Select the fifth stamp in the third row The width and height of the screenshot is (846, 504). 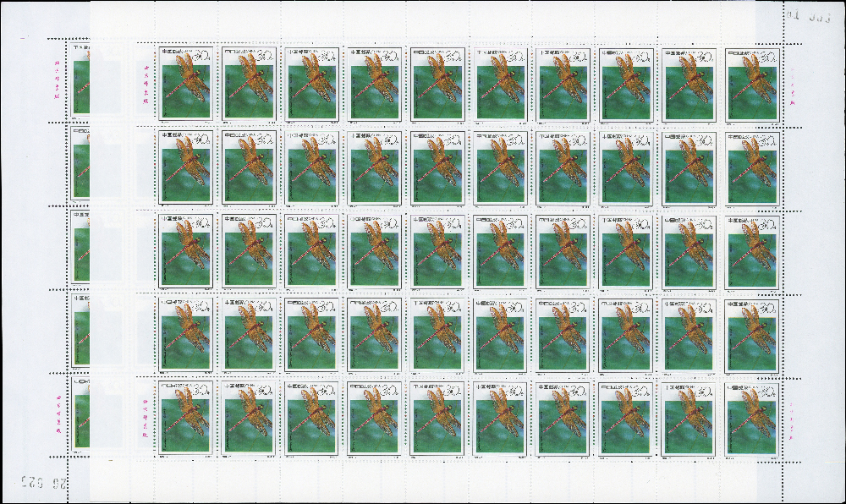point(436,250)
